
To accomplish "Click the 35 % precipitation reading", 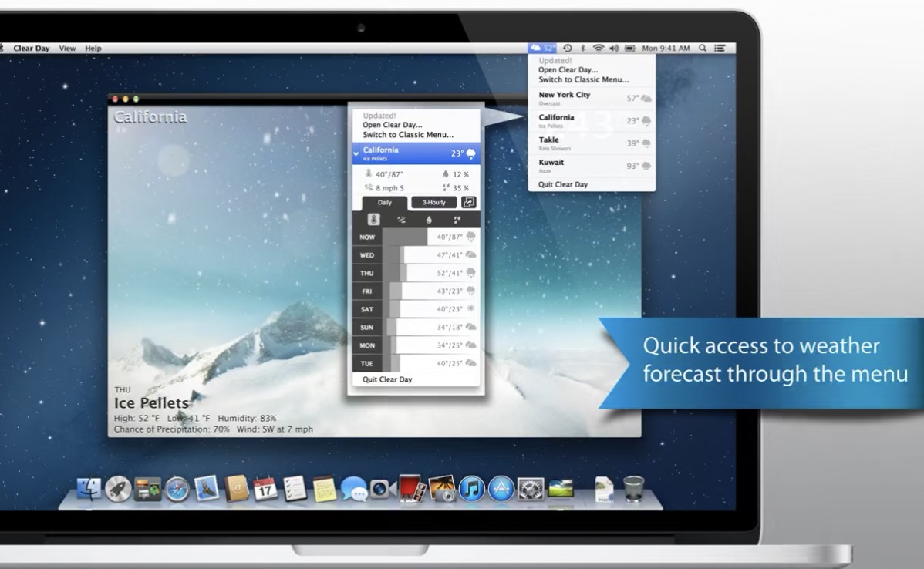I will 456,188.
